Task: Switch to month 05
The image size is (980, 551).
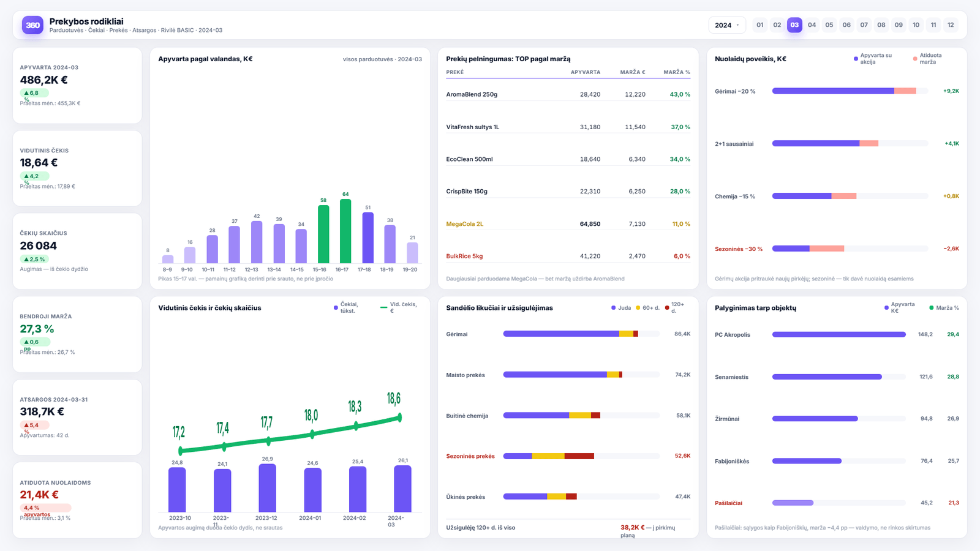Action: (x=829, y=25)
